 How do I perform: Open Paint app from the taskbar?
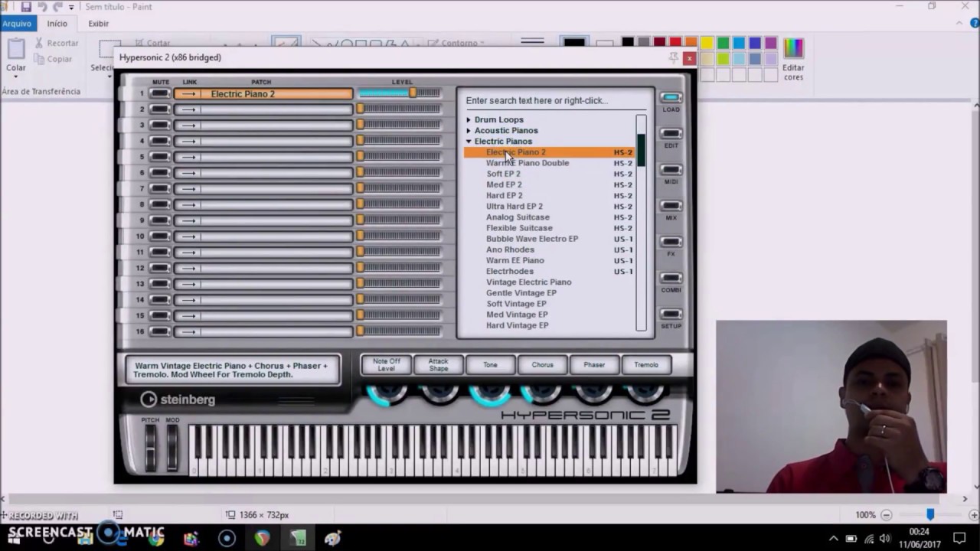coord(332,538)
